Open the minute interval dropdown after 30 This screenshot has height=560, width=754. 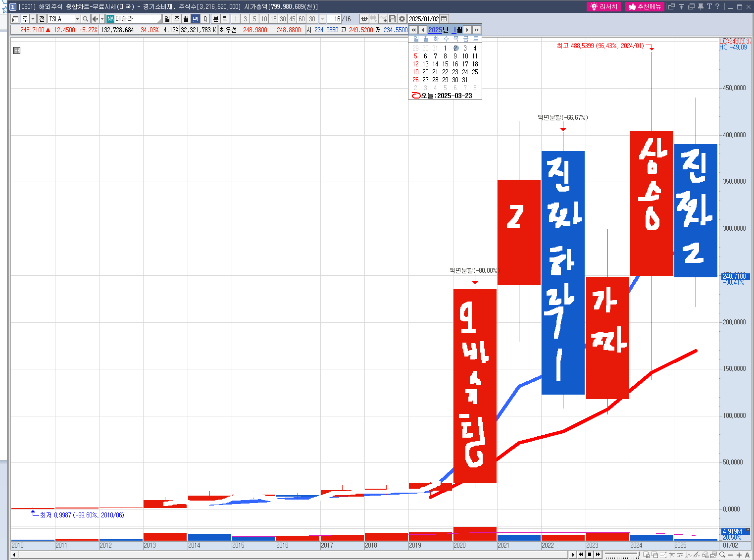click(322, 19)
